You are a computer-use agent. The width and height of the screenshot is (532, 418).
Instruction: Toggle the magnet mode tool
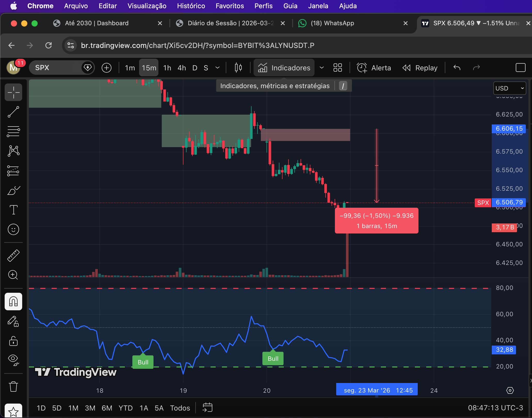pos(13,302)
